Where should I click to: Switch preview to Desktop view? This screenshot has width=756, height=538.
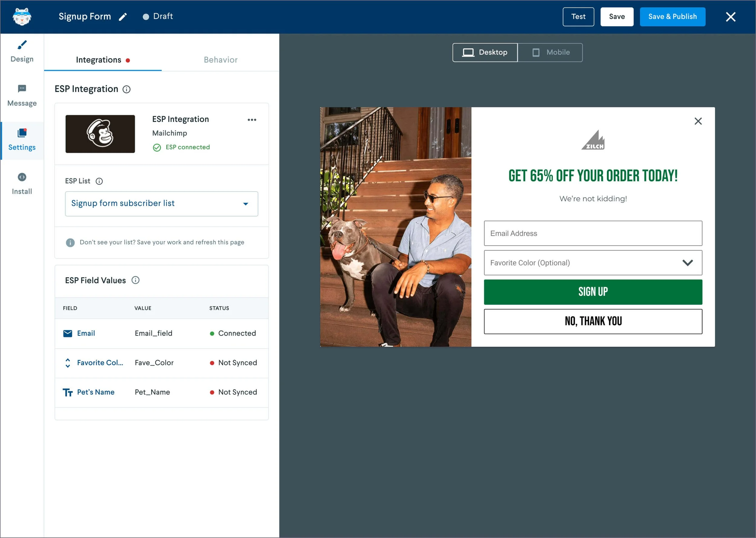coord(485,52)
